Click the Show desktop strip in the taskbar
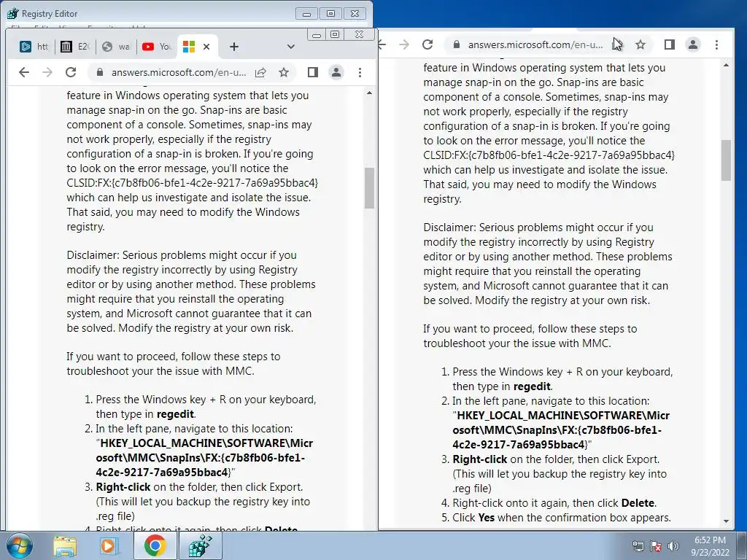 pyautogui.click(x=742, y=545)
